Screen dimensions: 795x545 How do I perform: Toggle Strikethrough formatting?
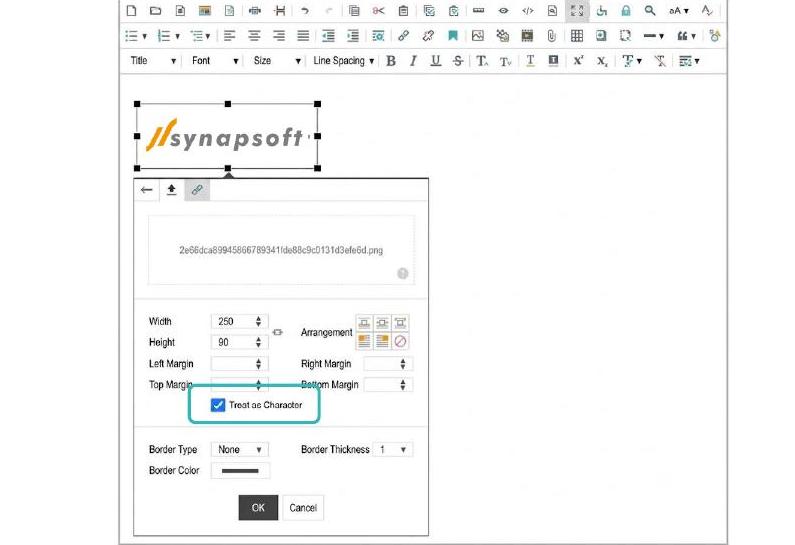[458, 61]
